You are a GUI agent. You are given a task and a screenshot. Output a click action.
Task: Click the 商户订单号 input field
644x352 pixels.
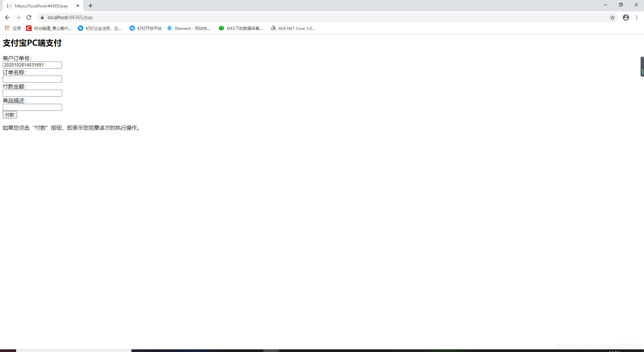click(32, 65)
